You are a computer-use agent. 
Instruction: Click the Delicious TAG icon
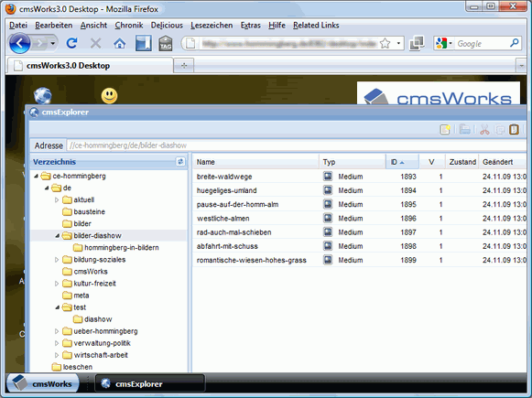click(x=166, y=43)
